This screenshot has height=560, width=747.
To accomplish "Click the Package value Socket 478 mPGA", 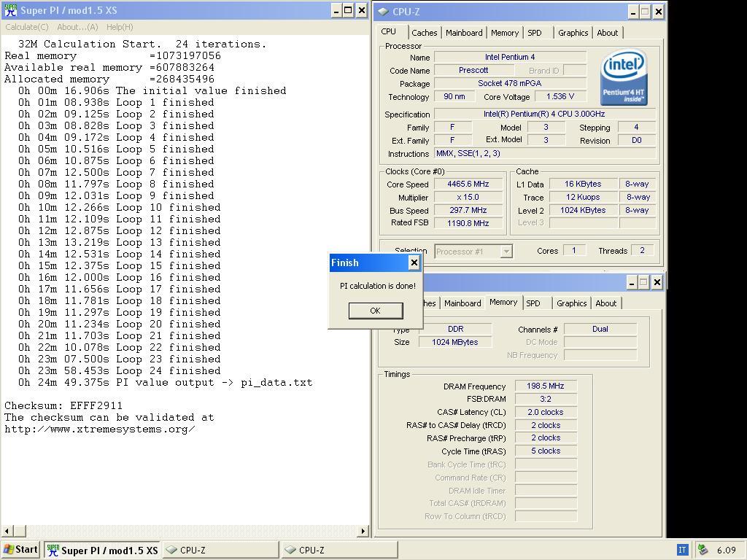I will [510, 83].
